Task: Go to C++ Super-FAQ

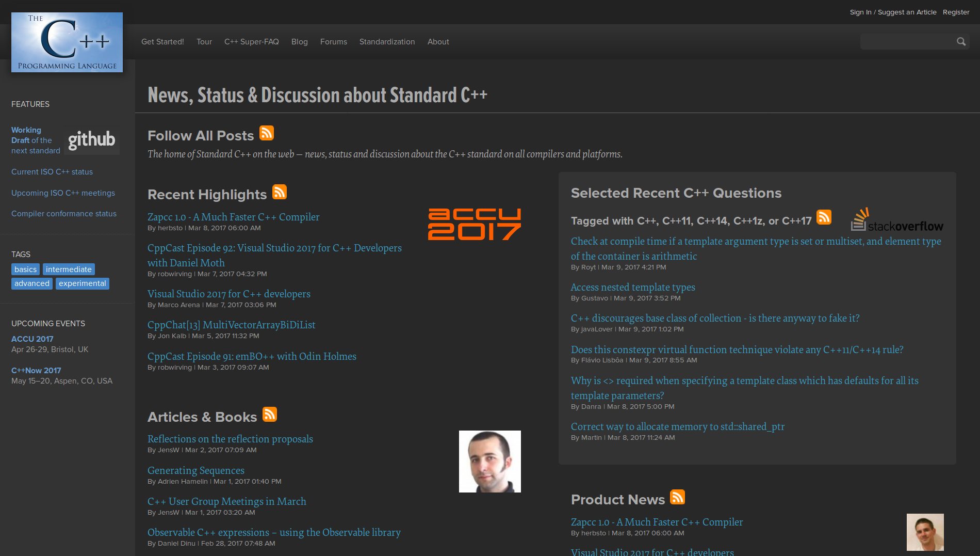Action: point(252,42)
